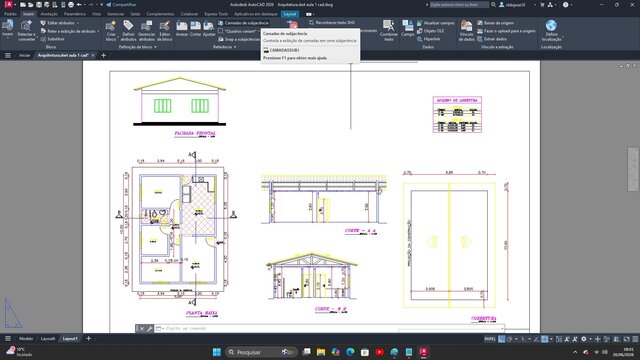Click the Criar bloco icon
Viewport: 640px width, 360px height.
[x=111, y=26]
